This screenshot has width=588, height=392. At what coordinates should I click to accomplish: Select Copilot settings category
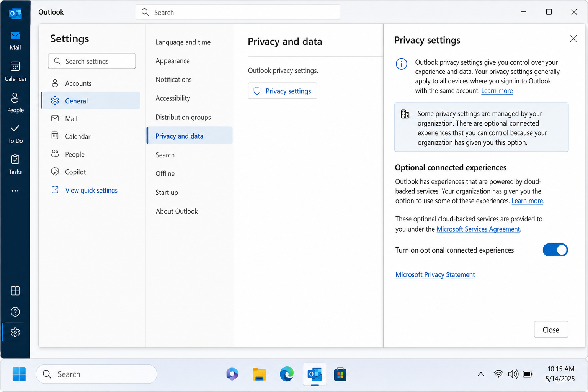[x=91, y=172]
